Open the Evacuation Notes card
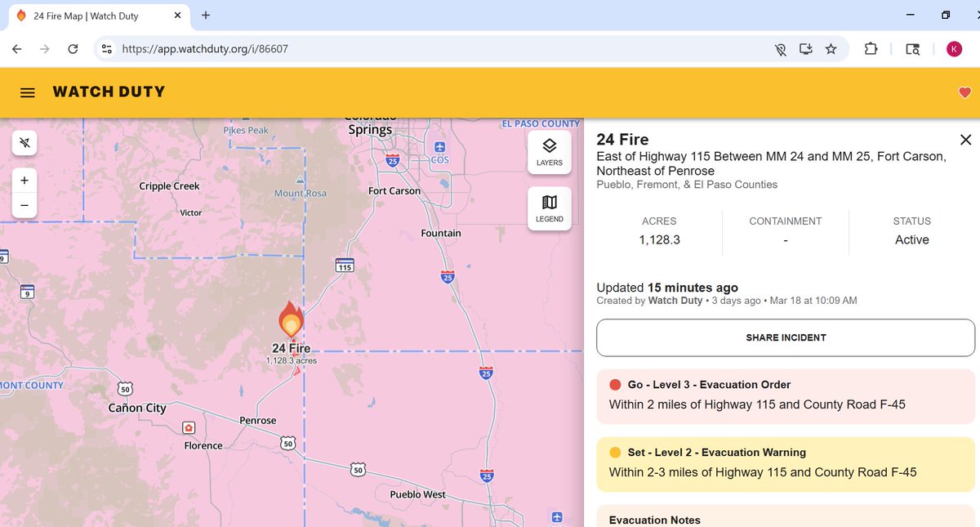This screenshot has height=527, width=980. point(786,516)
